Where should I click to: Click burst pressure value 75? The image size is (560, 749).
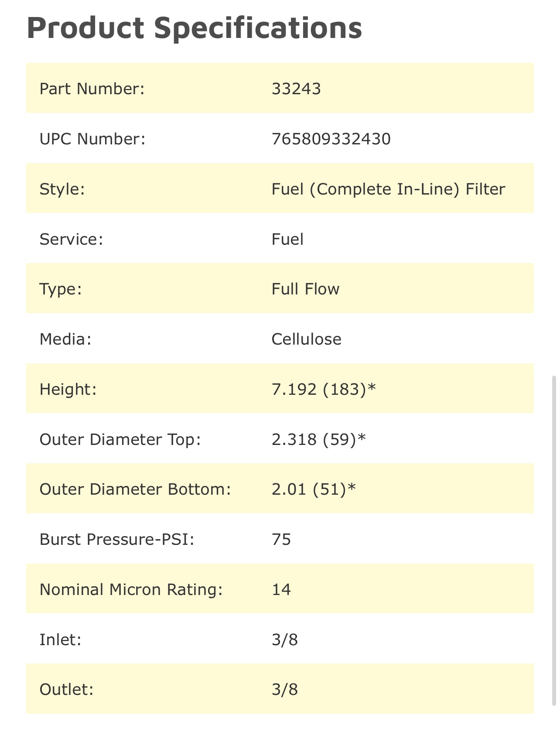coord(281,540)
